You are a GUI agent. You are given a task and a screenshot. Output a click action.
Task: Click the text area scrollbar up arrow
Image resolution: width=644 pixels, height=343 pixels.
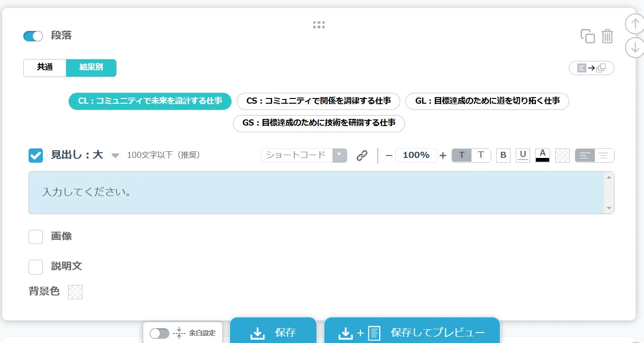pos(609,177)
